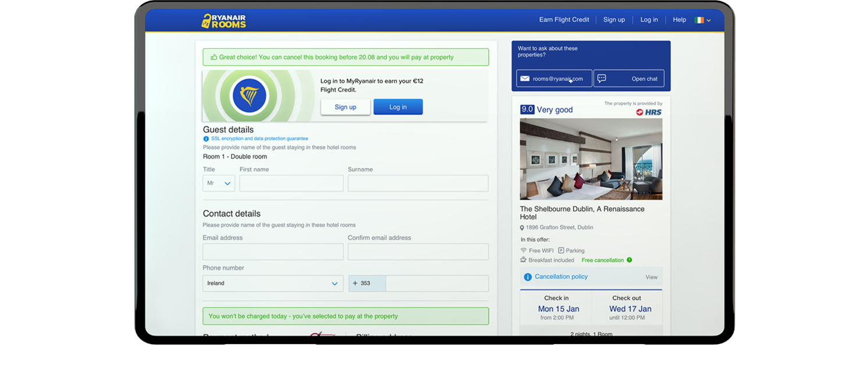This screenshot has height=372, width=868.
Task: Open the Ireland country dropdown
Action: (x=273, y=284)
